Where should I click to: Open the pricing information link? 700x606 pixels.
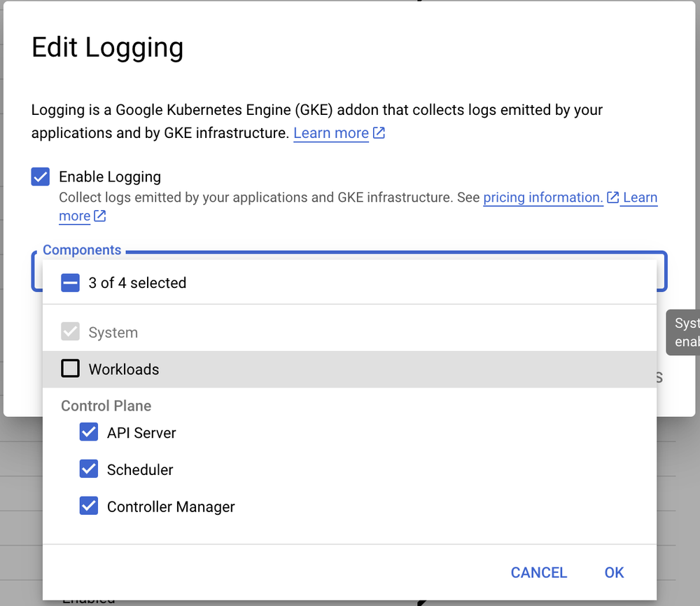coord(543,197)
